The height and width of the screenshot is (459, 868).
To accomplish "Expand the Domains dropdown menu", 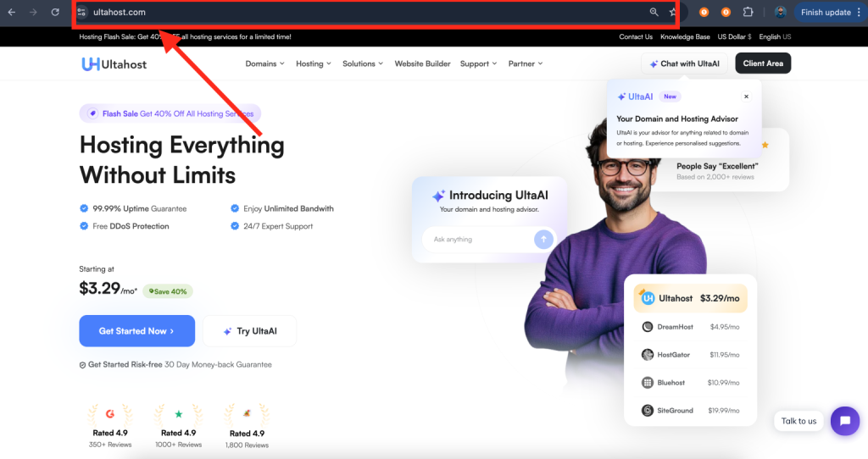I will point(264,64).
